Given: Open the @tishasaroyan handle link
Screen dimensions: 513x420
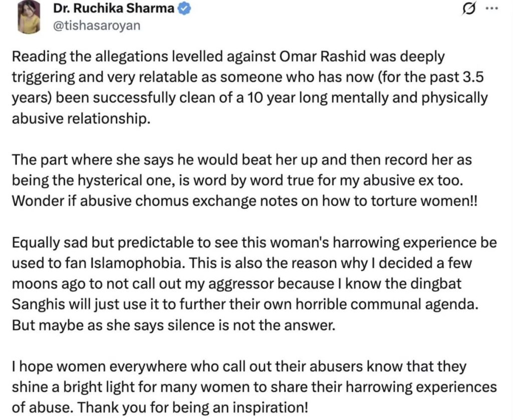Looking at the screenshot, I should 90,25.
